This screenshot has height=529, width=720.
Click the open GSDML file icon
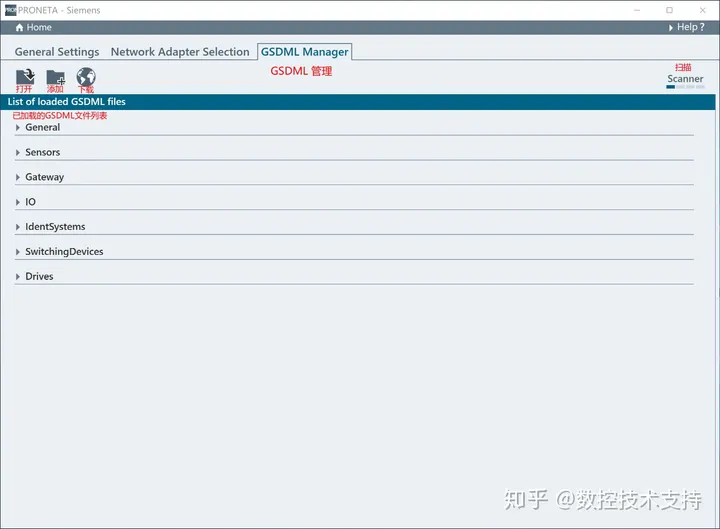click(x=25, y=77)
